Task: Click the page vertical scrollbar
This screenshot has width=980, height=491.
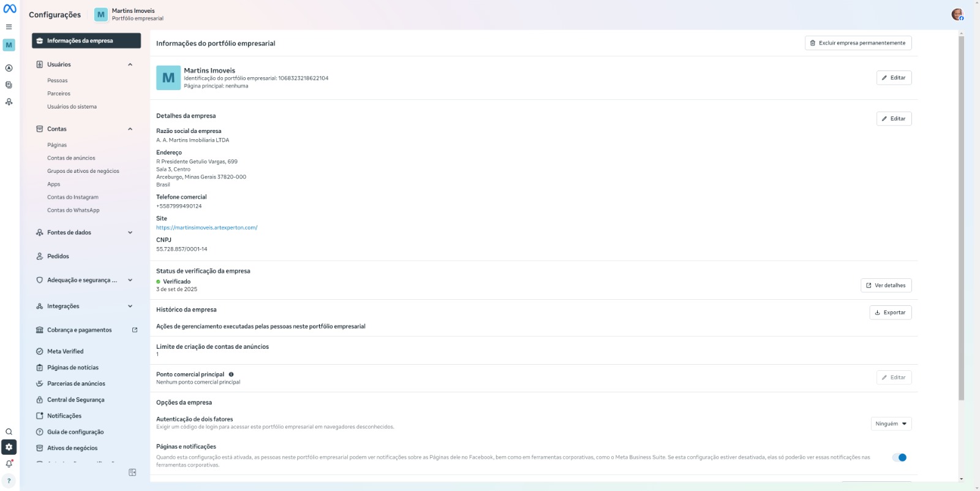Action: point(961,218)
